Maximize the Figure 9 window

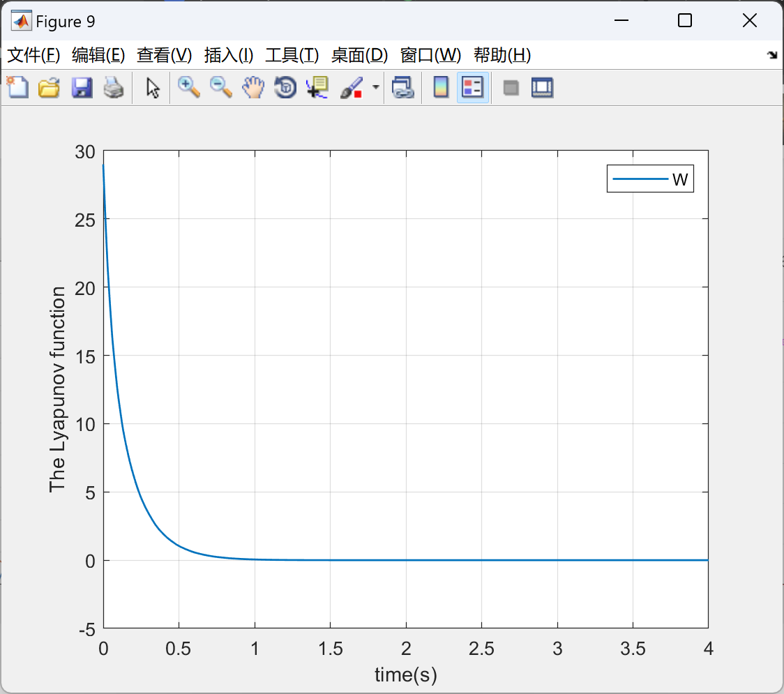pos(684,20)
